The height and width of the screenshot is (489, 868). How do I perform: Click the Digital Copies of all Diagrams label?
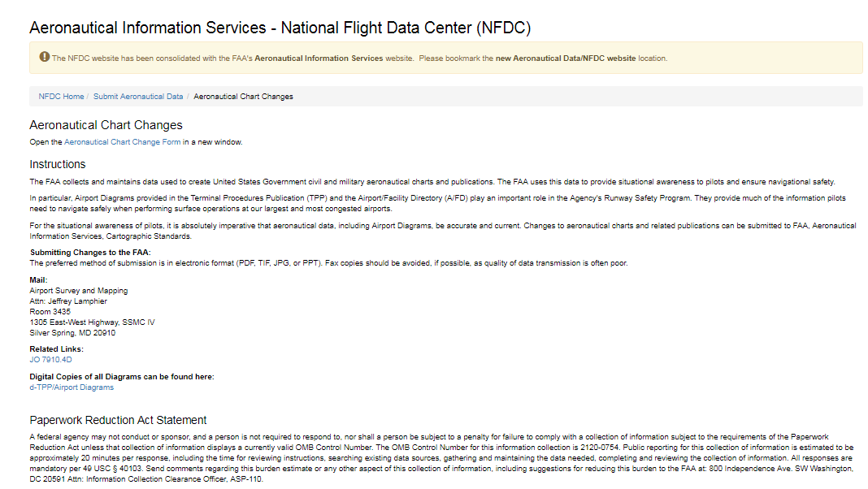coord(122,378)
